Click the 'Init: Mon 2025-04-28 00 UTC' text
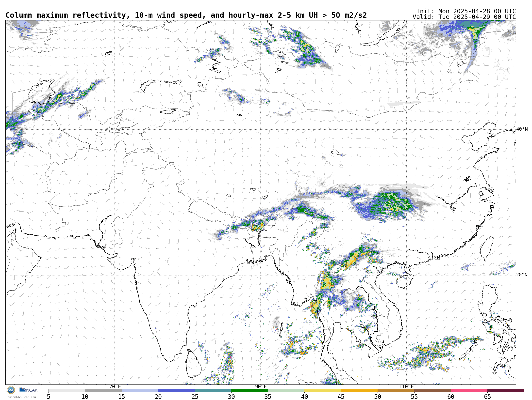 466,11
